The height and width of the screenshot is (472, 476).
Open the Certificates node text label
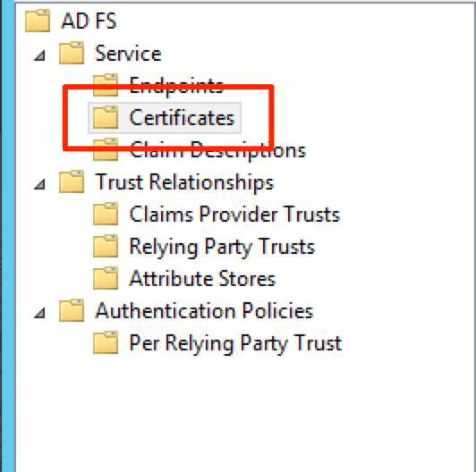pyautogui.click(x=183, y=118)
